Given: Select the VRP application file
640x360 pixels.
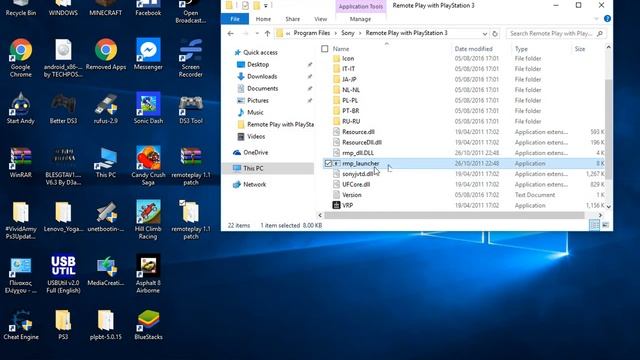Looking at the screenshot, I should 463,205.
